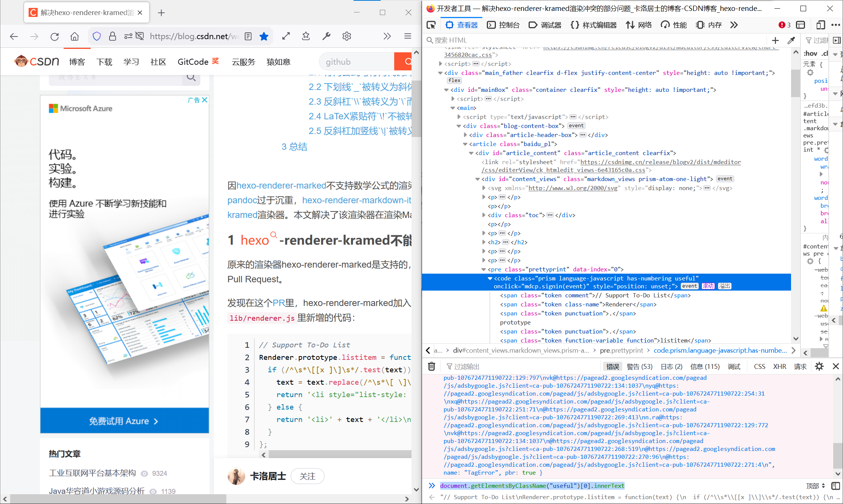
Task: Click the browser reload button
Action: (x=55, y=36)
